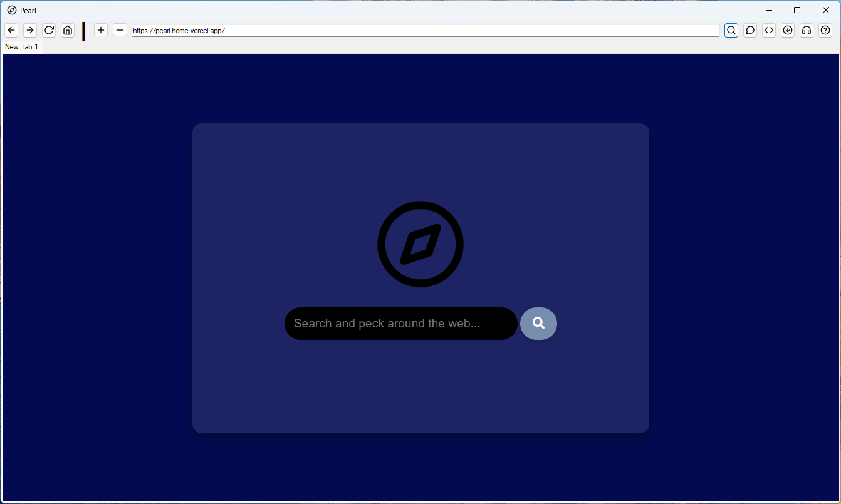Click the orange accent divider strip
This screenshot has height=504, width=841.
tap(83, 30)
